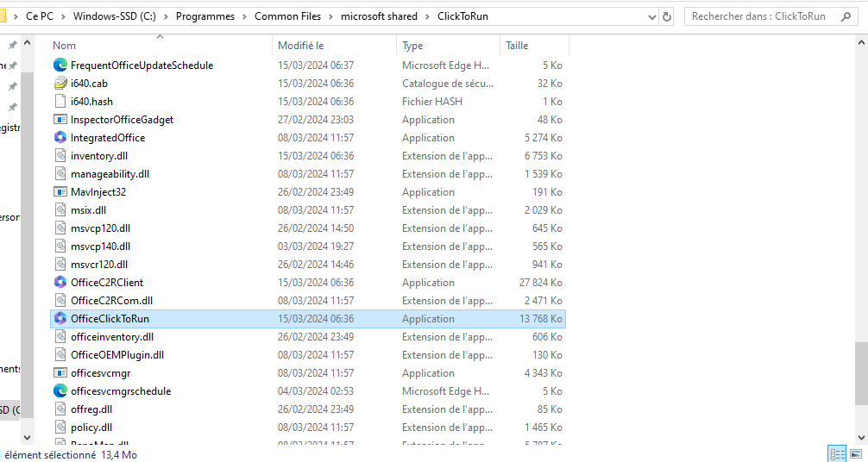Expand the chevron after Common Files
Screen dimensions: 868x462
coord(331,16)
